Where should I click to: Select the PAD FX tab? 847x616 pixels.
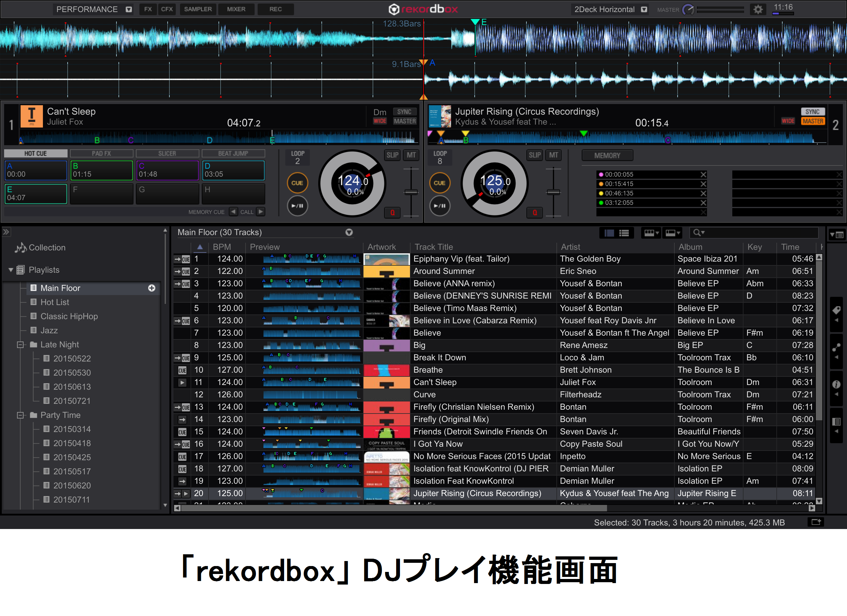pos(101,153)
